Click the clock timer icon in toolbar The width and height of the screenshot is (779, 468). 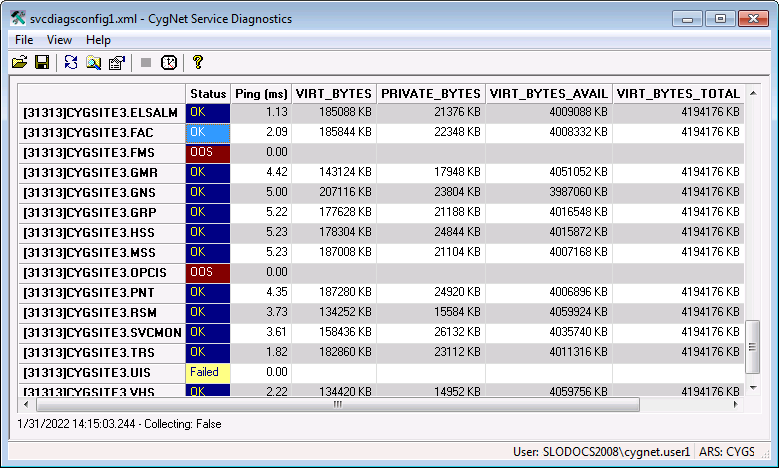(x=169, y=63)
